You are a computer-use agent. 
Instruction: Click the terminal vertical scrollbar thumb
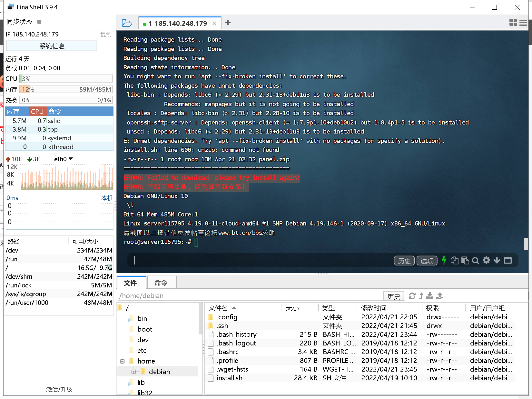pos(526,244)
